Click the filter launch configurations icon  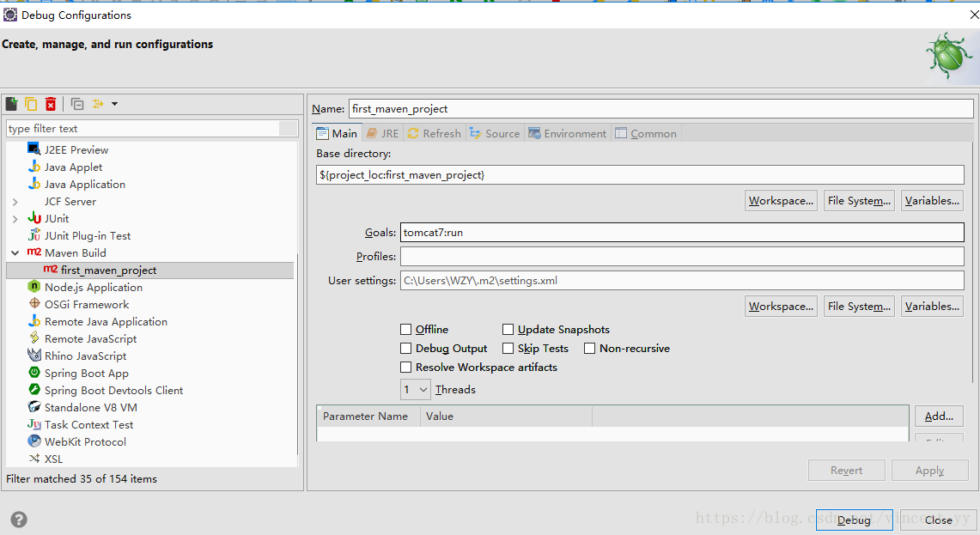98,104
